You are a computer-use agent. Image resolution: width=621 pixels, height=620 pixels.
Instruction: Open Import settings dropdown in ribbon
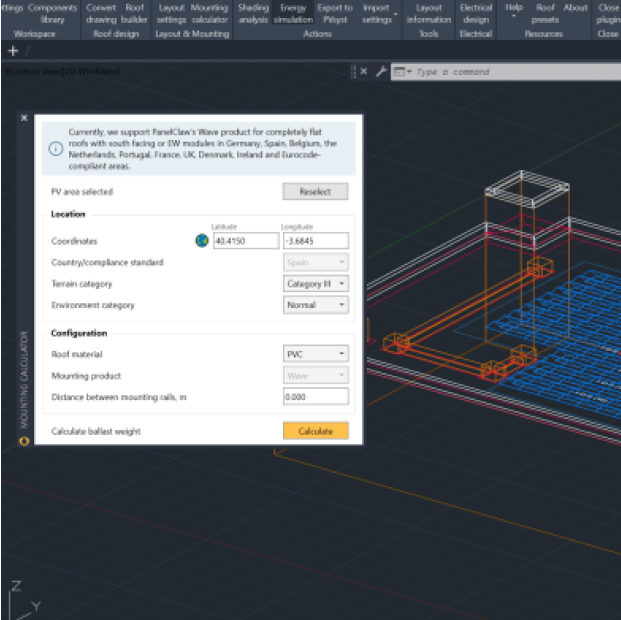pyautogui.click(x=378, y=13)
